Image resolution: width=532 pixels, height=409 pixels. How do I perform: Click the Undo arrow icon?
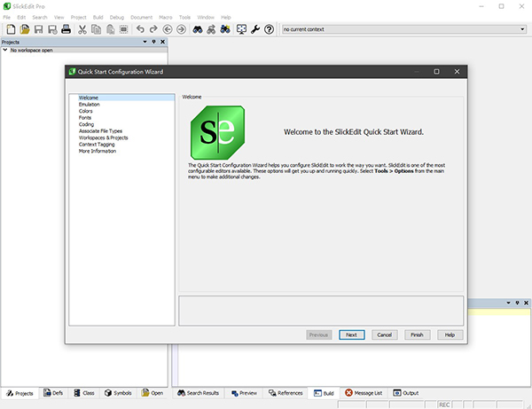pos(140,29)
